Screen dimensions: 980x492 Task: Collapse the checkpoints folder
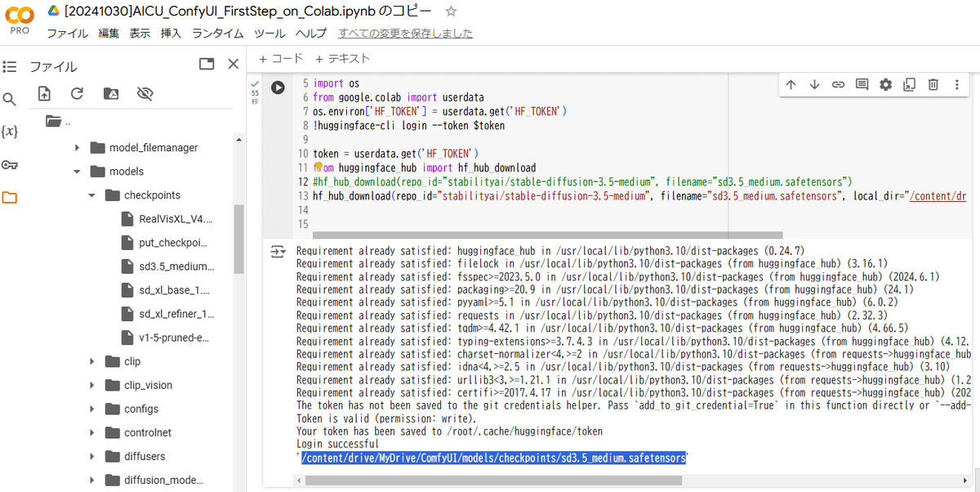point(92,195)
